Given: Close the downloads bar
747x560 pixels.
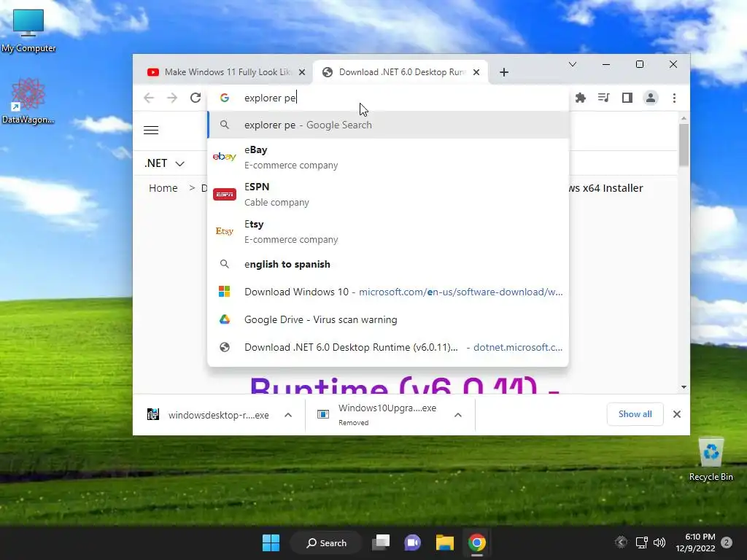Looking at the screenshot, I should [x=677, y=414].
